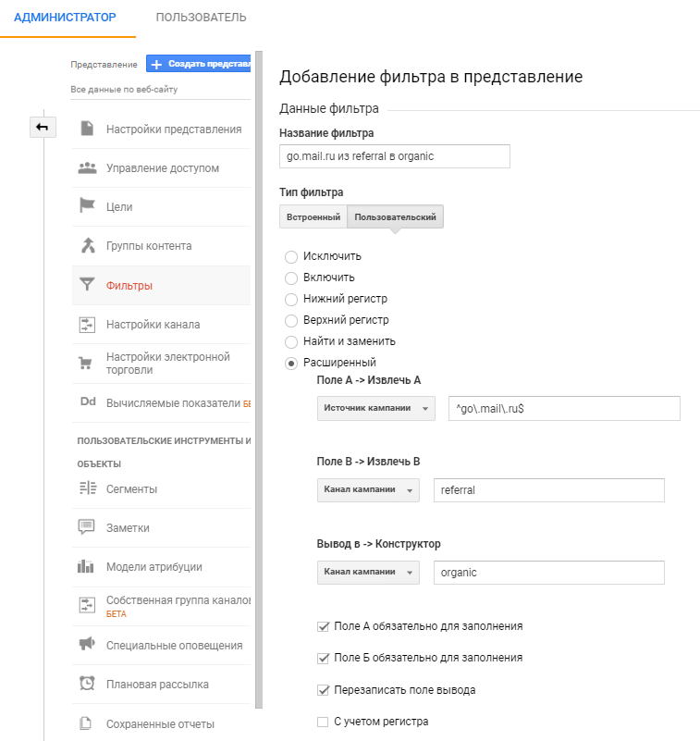Open Сохраненные отчеты link
The image size is (700, 741).
[x=161, y=723]
